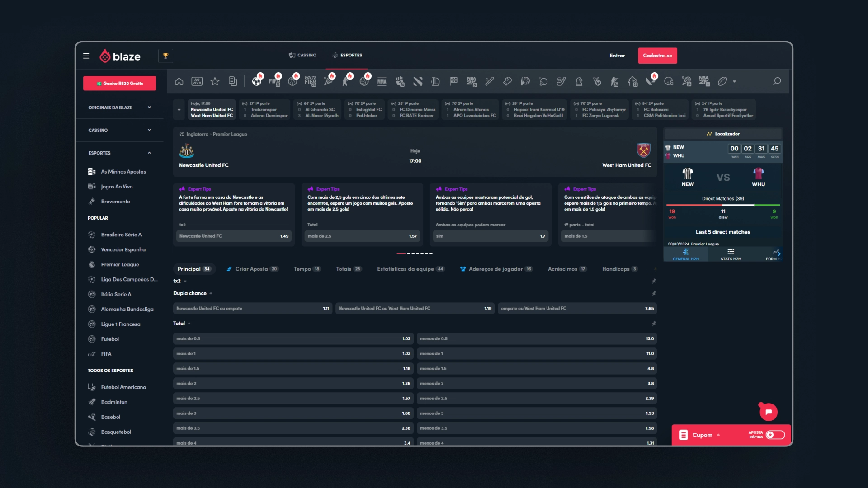Screen dimensions: 868x488
Task: Expand the live matches strip dropdown
Action: pyautogui.click(x=179, y=110)
